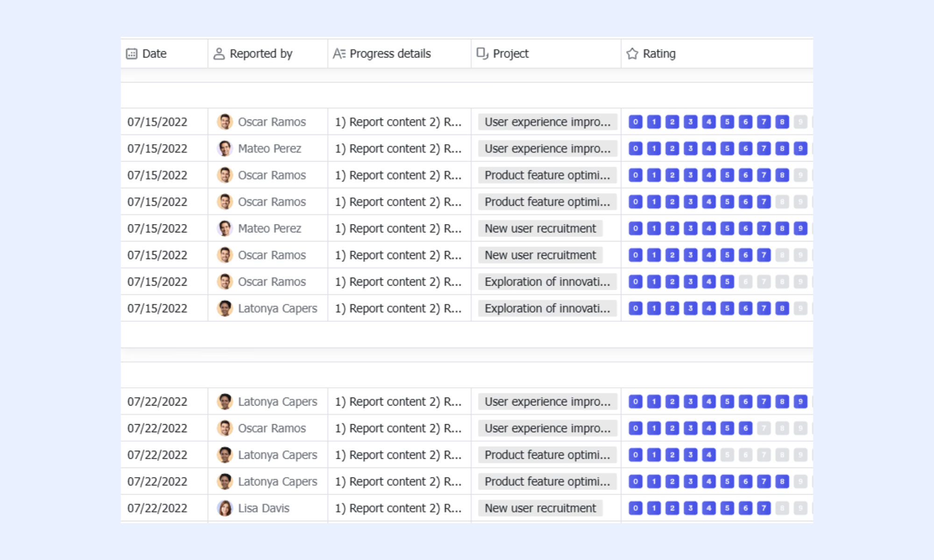Click Exploration of innovati... tag in Oscar Ramos row

(x=547, y=281)
